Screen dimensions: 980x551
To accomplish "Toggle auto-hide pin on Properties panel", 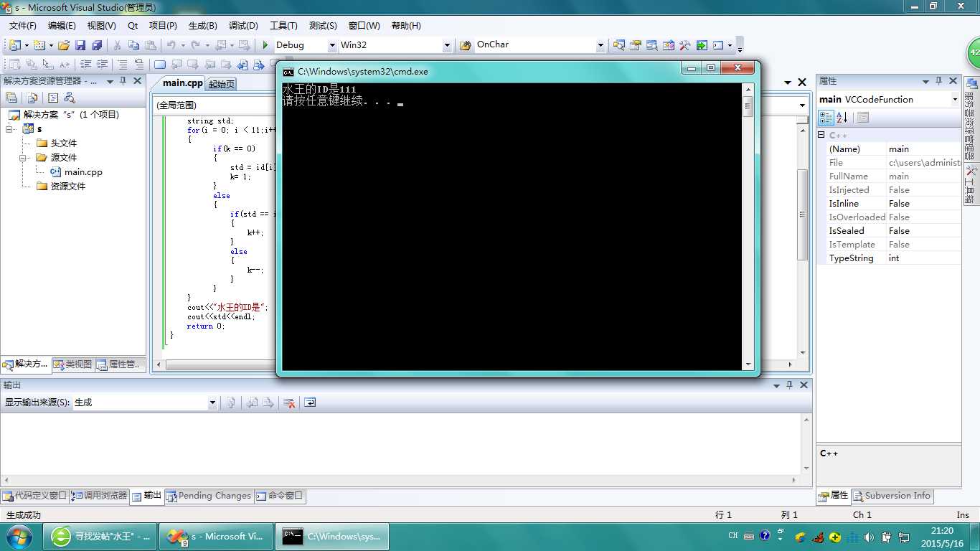I will pyautogui.click(x=939, y=81).
